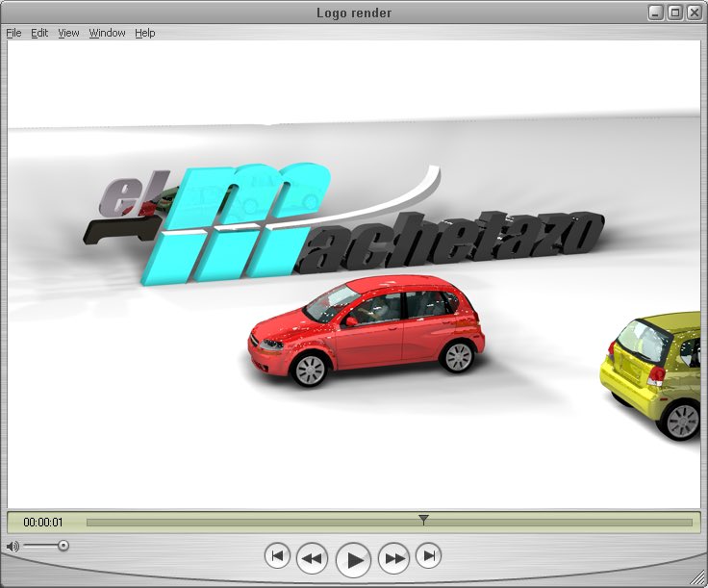The image size is (708, 588).
Task: Click the speaker volume icon
Action: tap(13, 547)
